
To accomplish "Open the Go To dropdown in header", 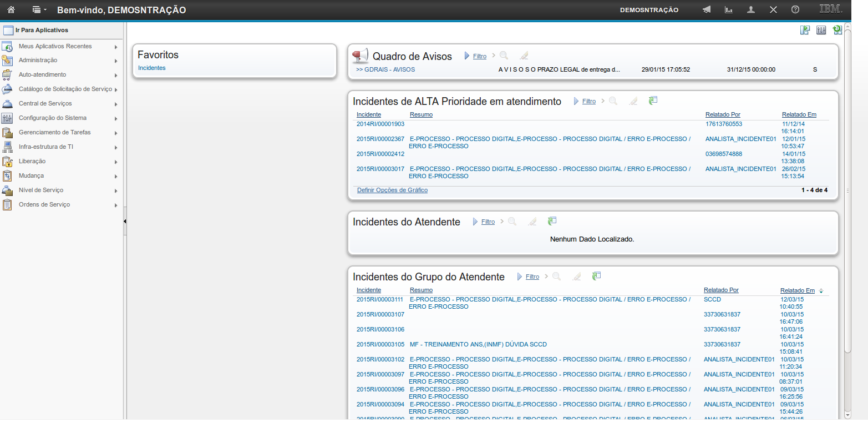I will [39, 10].
